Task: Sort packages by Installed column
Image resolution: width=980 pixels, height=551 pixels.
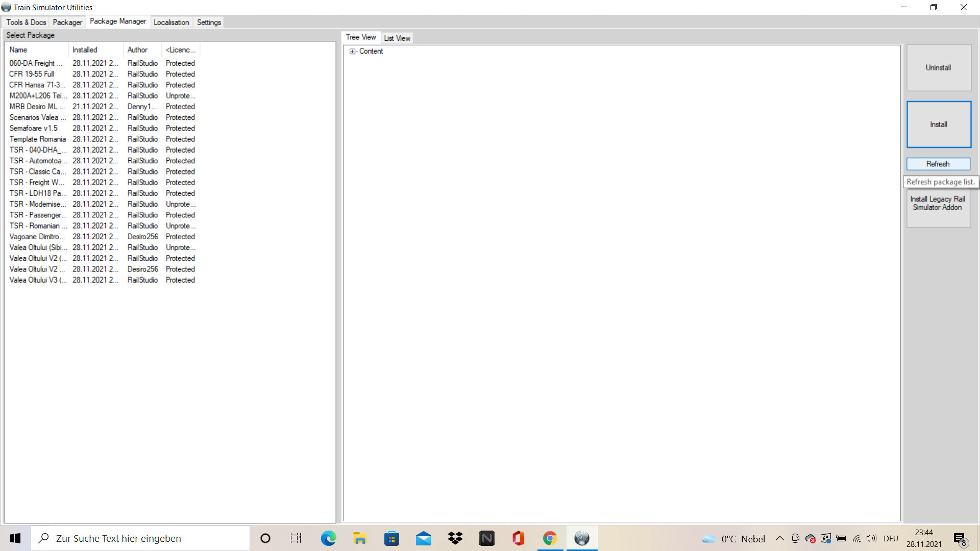Action: 96,50
